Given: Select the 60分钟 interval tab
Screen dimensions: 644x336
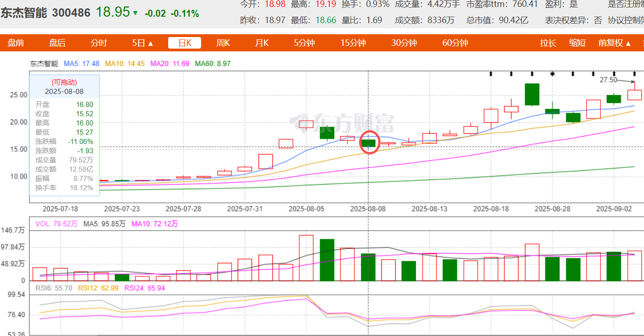Looking at the screenshot, I should [455, 43].
